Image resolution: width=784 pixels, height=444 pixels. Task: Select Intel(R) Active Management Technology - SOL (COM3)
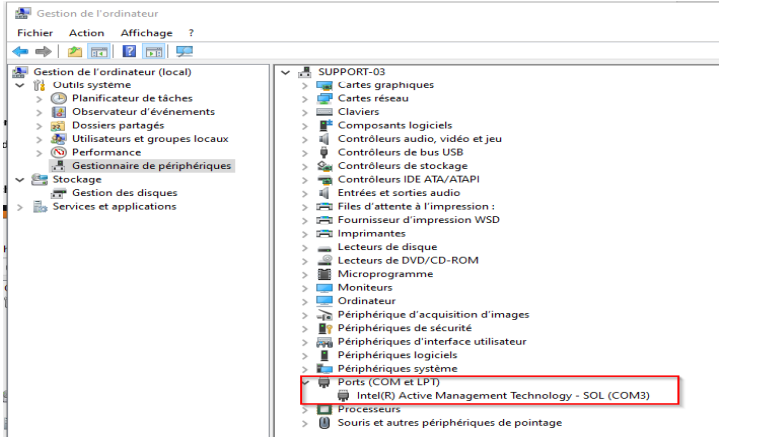pyautogui.click(x=502, y=396)
